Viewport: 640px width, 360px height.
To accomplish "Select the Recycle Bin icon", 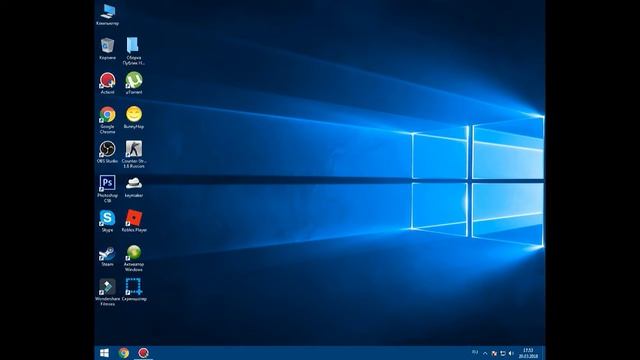I will pos(107,49).
